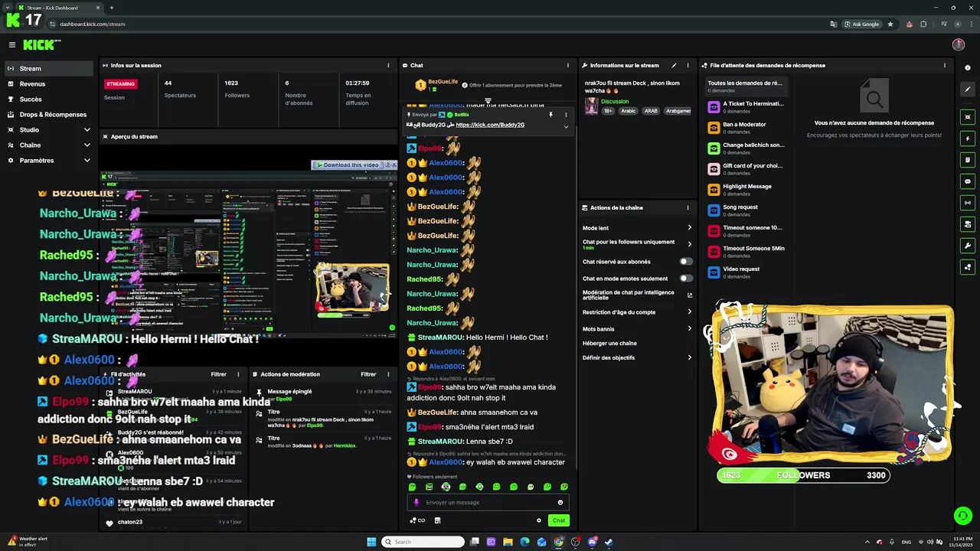
Task: Click the Envoyer un message input field
Action: coord(487,502)
